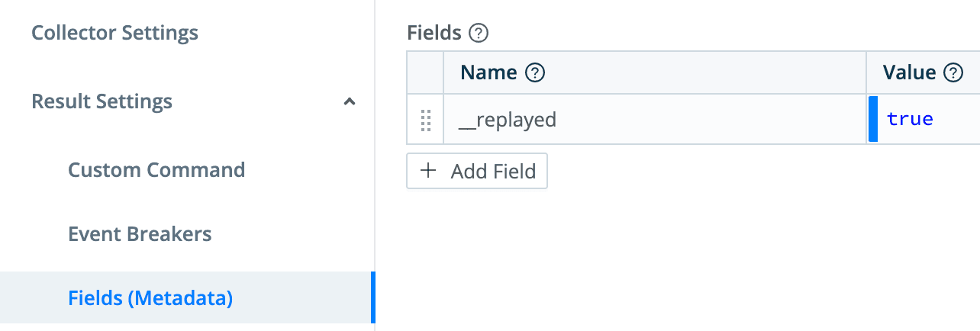This screenshot has height=331, width=980.
Task: Click the plus icon on Add Field
Action: [429, 171]
